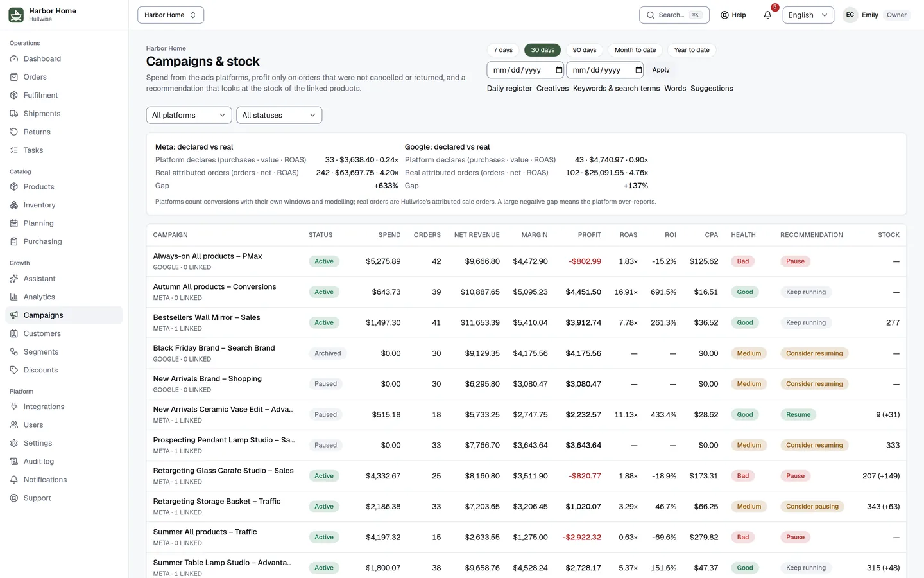Click the Dashboard icon in sidebar
924x578 pixels.
14,59
